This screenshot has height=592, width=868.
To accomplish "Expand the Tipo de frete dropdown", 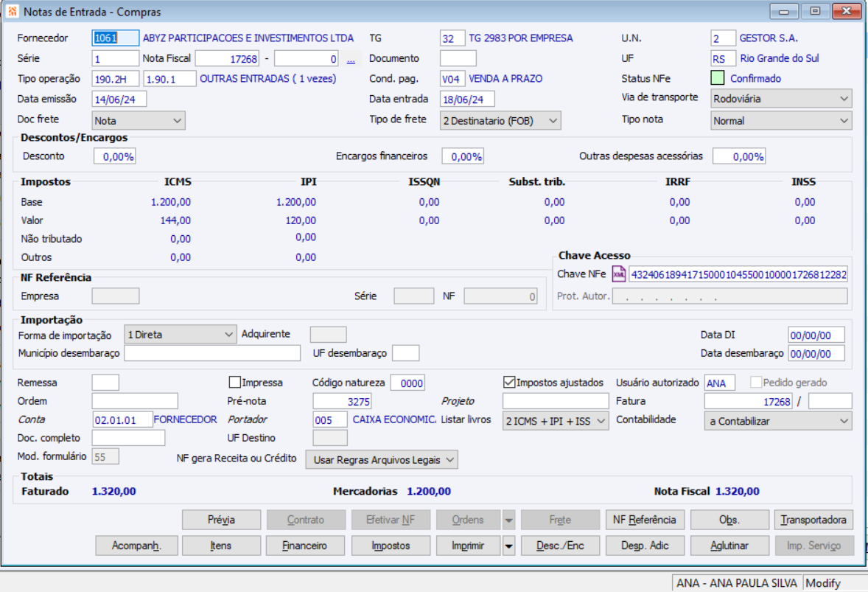I will pyautogui.click(x=500, y=121).
